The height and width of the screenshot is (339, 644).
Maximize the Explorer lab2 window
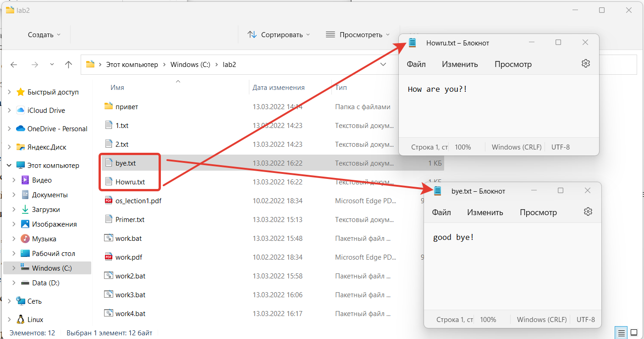[x=602, y=10]
